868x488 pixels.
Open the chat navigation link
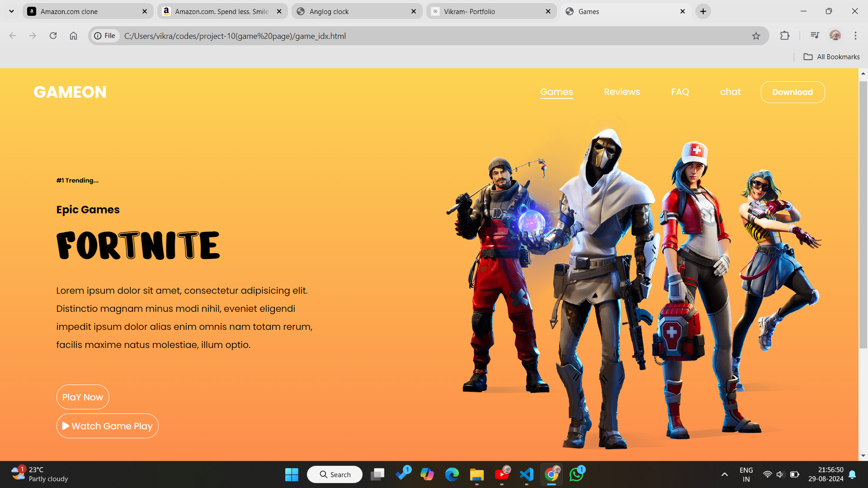point(730,92)
